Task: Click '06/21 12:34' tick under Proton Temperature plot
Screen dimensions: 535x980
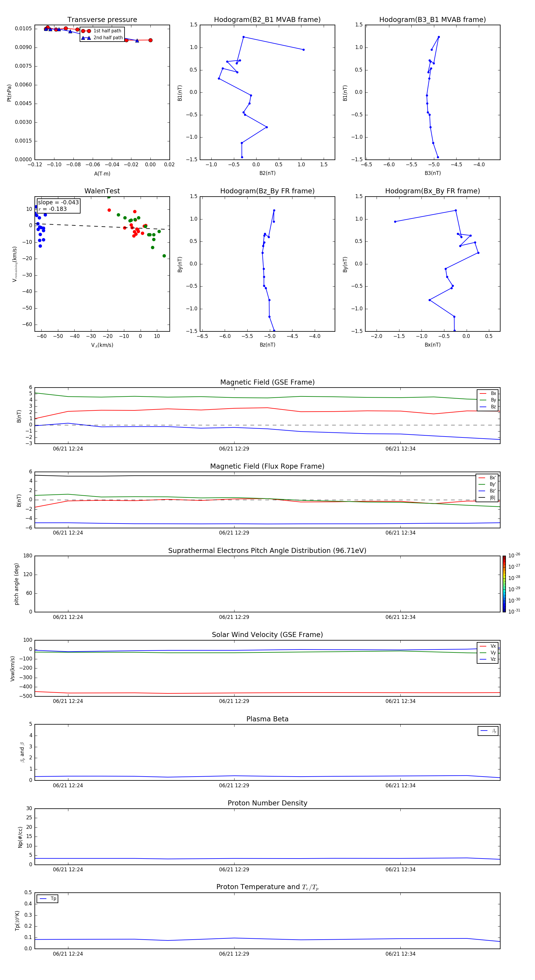Action: (x=400, y=954)
